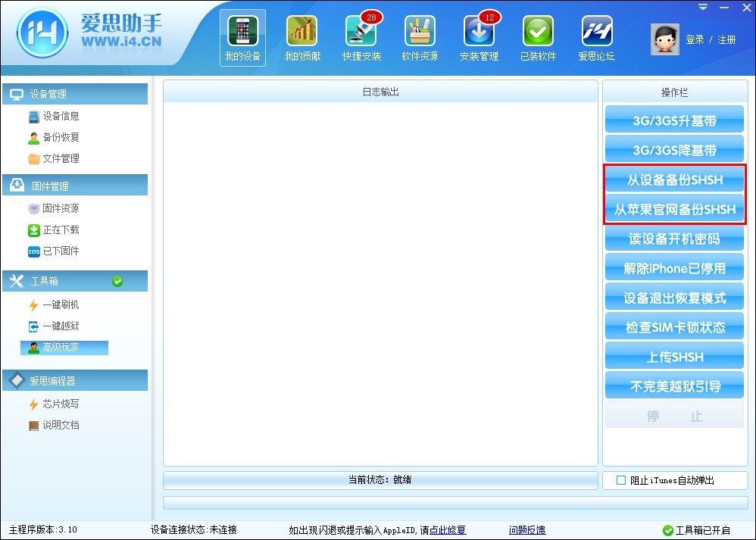
Task: Select 已下固件 in the sidebar
Action: (54, 251)
